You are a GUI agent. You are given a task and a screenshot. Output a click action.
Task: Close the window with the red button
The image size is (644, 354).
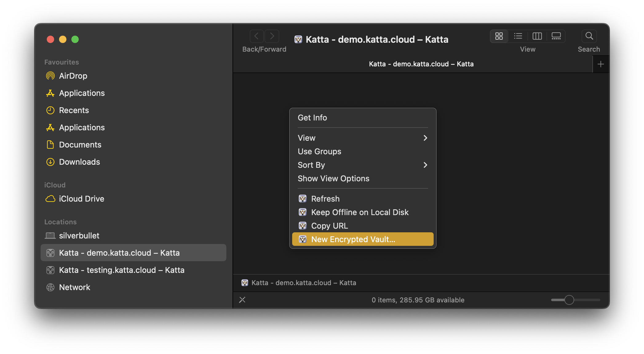[x=50, y=39]
